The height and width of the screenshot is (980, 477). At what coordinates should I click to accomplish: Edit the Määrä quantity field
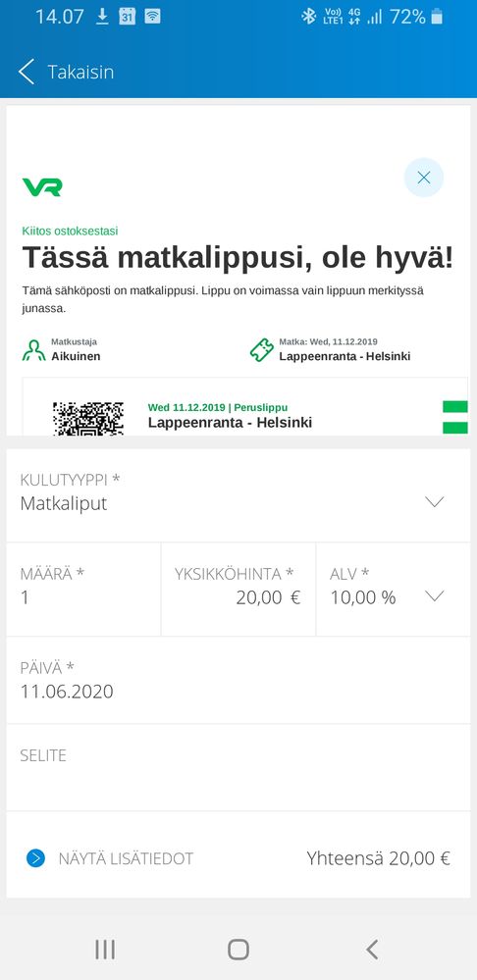click(83, 590)
